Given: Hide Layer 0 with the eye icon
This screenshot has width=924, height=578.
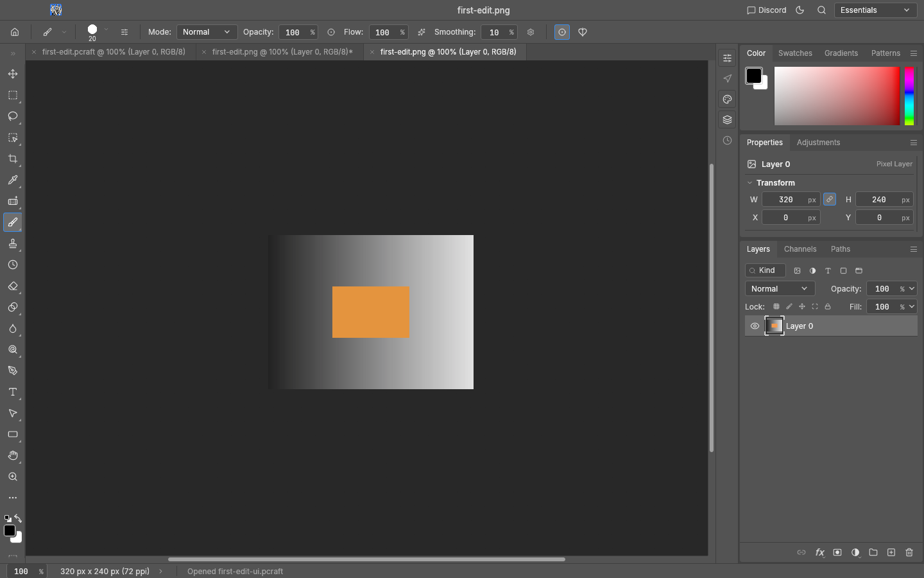Looking at the screenshot, I should click(755, 326).
